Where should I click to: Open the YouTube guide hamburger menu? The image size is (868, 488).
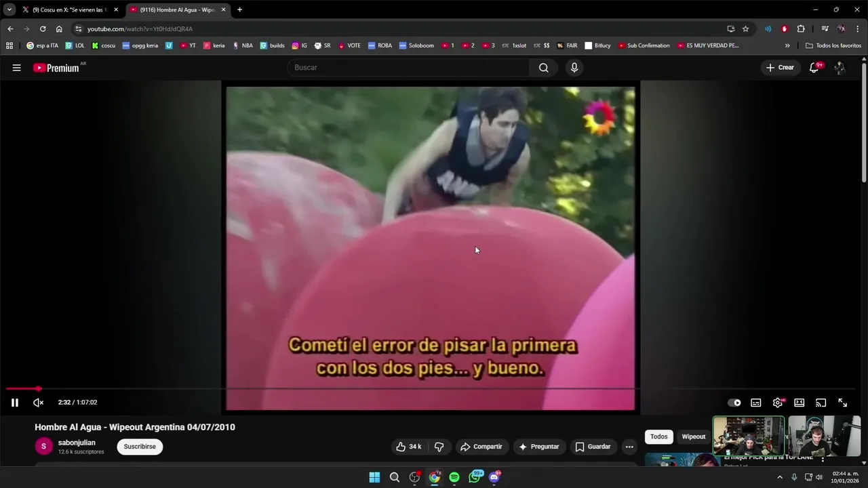(16, 68)
